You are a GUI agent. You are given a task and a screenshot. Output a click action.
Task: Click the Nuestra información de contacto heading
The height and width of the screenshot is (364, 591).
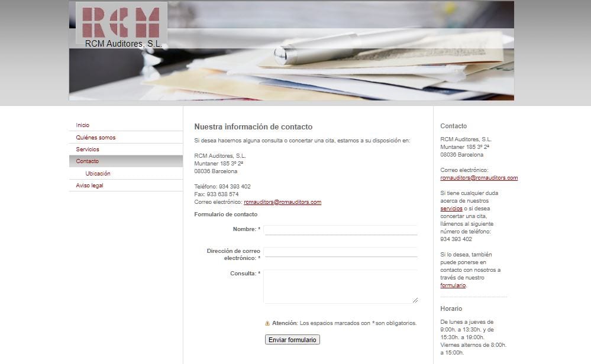[x=253, y=127]
